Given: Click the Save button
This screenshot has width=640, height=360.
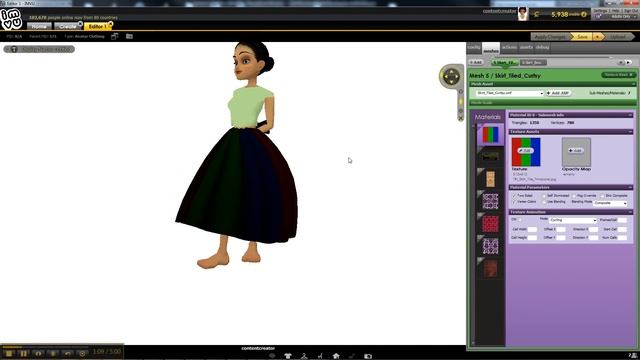Looking at the screenshot, I should tap(582, 37).
